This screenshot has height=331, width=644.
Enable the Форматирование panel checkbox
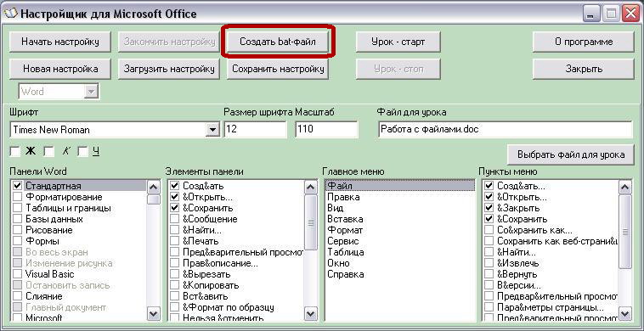(17, 197)
